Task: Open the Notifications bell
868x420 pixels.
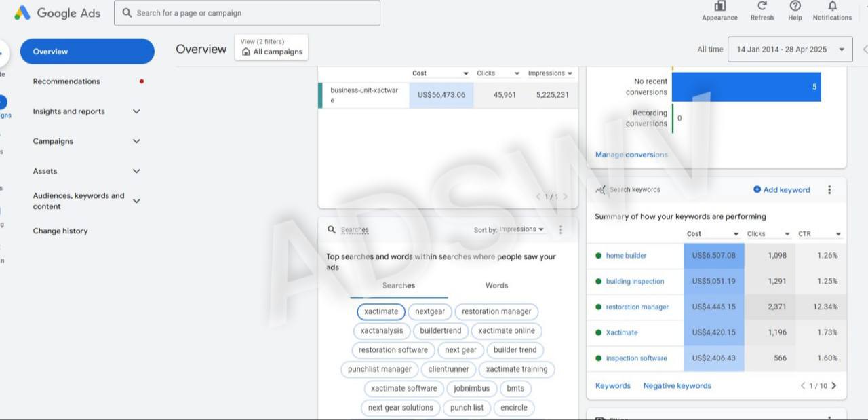Action: tap(832, 6)
